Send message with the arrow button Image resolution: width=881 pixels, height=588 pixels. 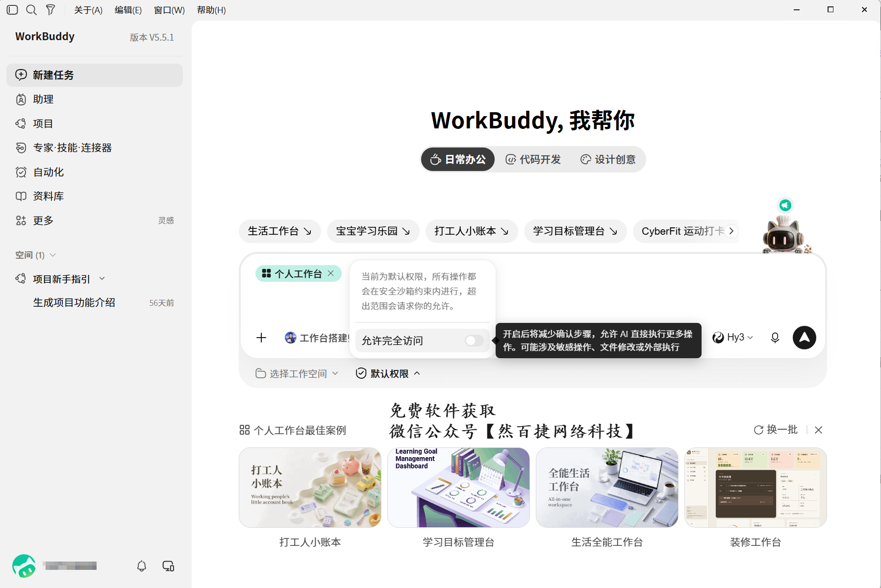(x=805, y=338)
